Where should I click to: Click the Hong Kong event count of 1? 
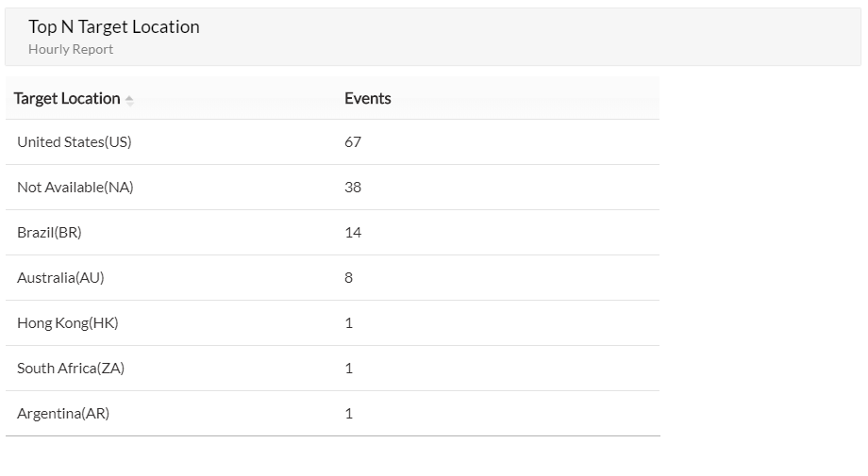coord(349,323)
